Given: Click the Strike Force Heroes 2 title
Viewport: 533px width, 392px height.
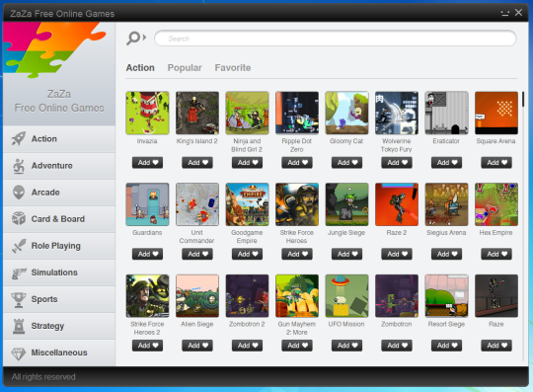Looking at the screenshot, I should pyautogui.click(x=147, y=328).
